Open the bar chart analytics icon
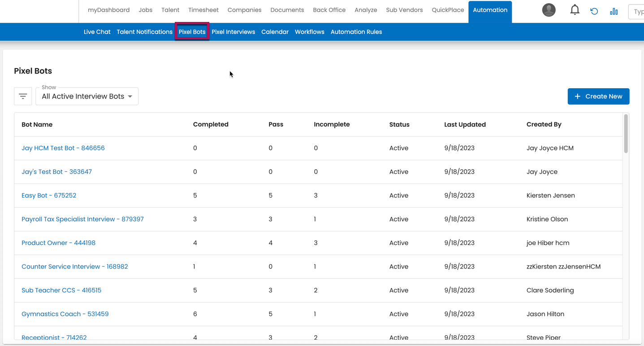 (614, 11)
